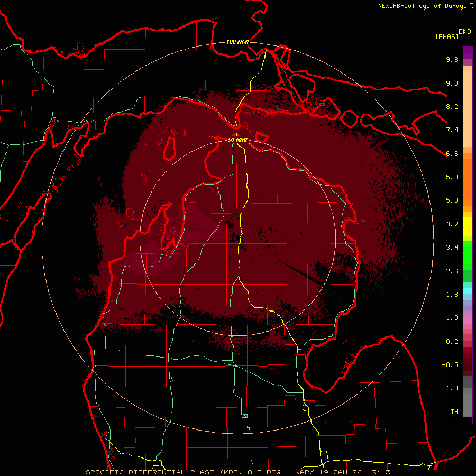Click the 3.4 value on color scale
Screen dimensions: 476x476
coord(452,248)
